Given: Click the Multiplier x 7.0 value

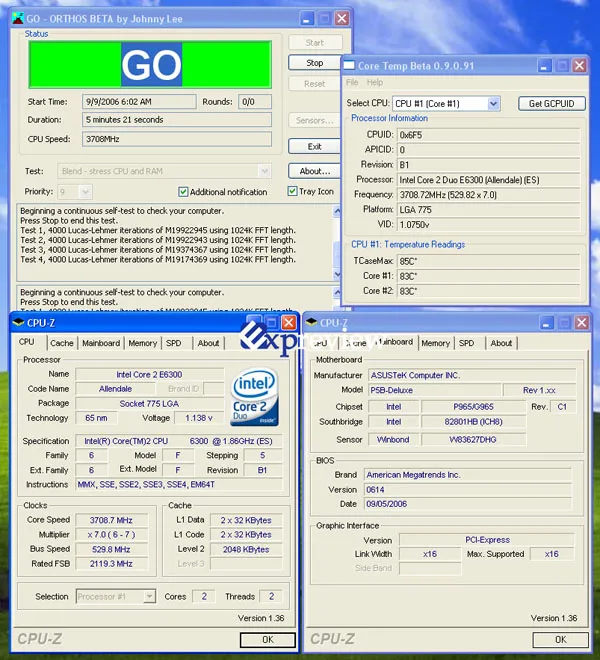Looking at the screenshot, I should [111, 535].
